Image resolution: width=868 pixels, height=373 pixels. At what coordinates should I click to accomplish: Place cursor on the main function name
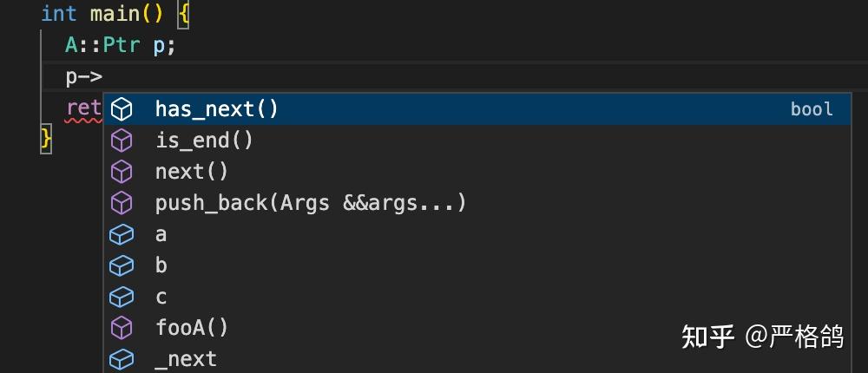pyautogui.click(x=114, y=14)
